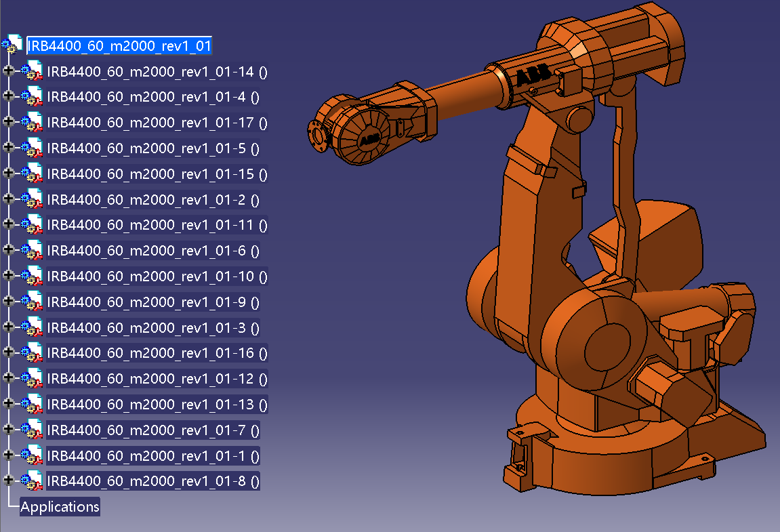The image size is (780, 532).
Task: Click the component icon beside IRB4400_60_m2000_rev1_01-12
Action: [32, 379]
